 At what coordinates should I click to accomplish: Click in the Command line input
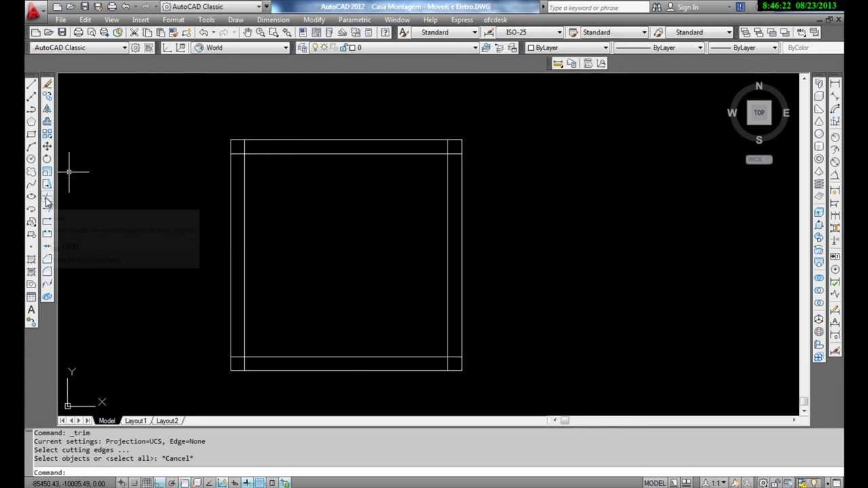pyautogui.click(x=434, y=472)
